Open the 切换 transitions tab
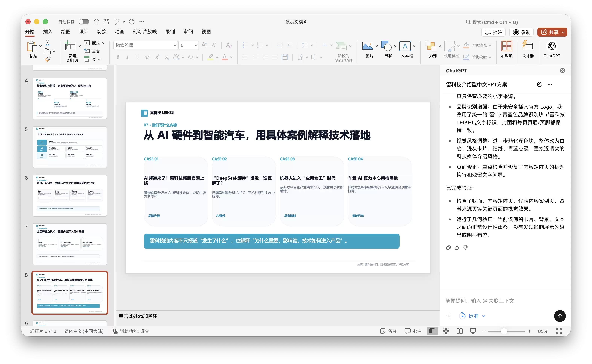 [101, 32]
